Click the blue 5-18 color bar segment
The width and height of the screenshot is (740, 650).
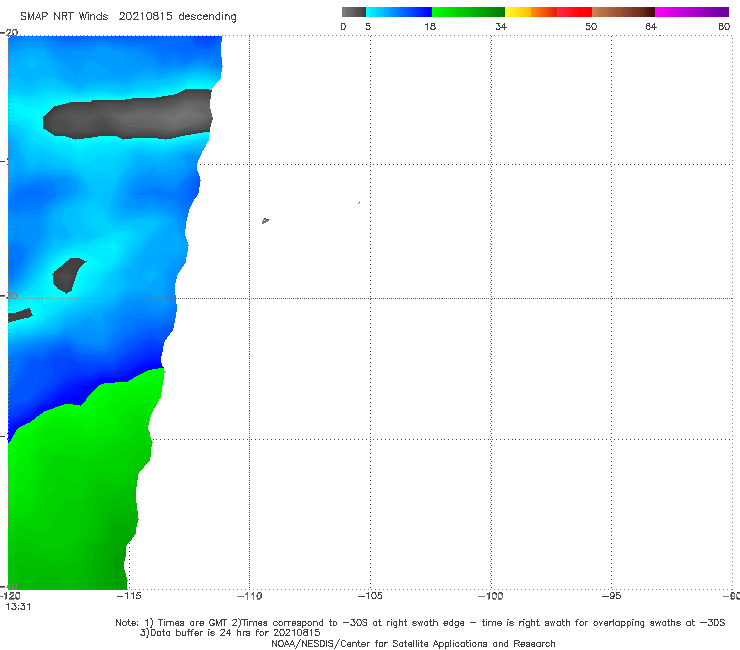point(399,12)
